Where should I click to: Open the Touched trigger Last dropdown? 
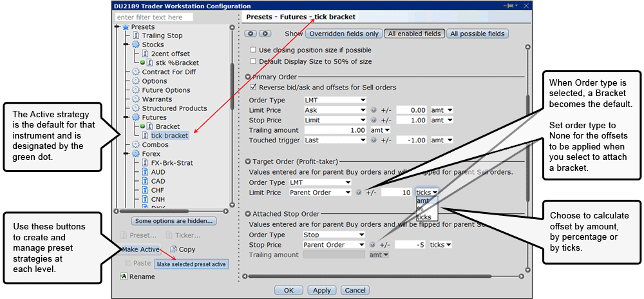[x=335, y=140]
